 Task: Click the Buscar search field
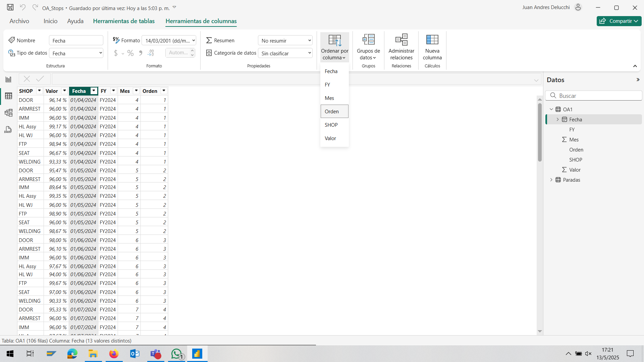[594, 96]
